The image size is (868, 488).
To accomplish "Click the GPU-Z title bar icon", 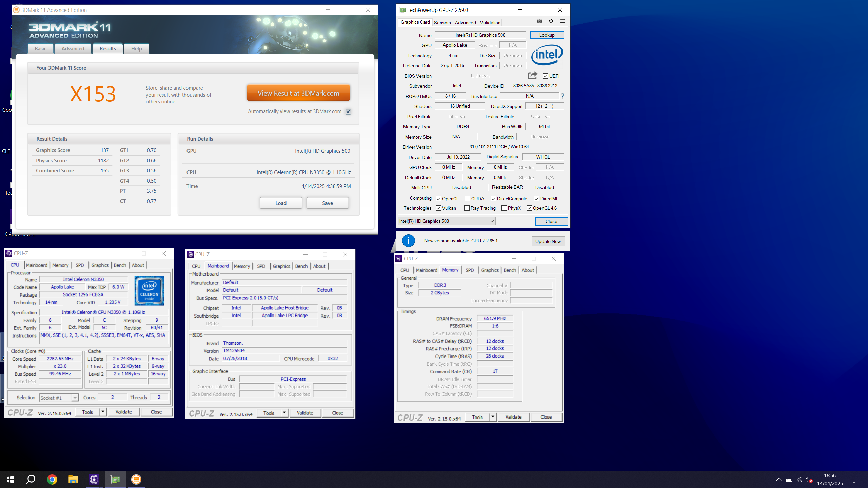I will coord(402,10).
